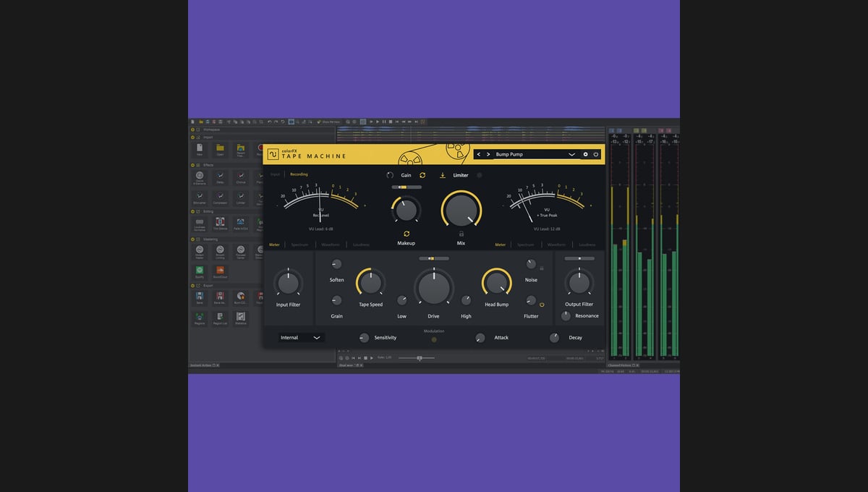
Task: Toggle the sync icon above the Makeup label
Action: pos(407,234)
